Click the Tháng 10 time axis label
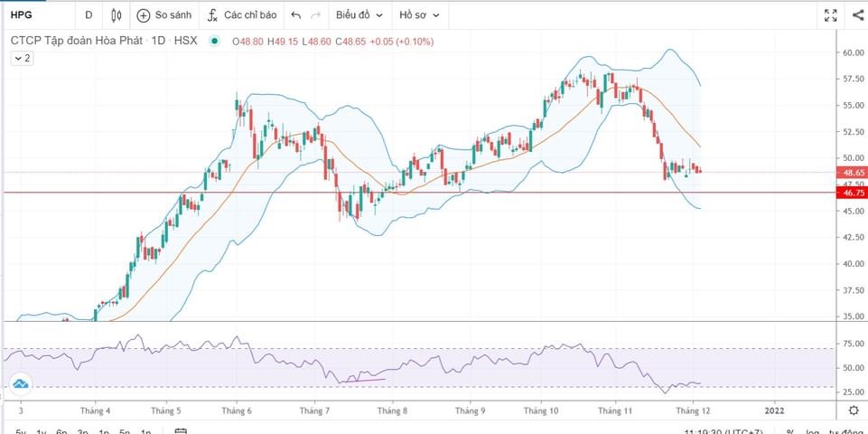The height and width of the screenshot is (434, 868). click(x=540, y=410)
